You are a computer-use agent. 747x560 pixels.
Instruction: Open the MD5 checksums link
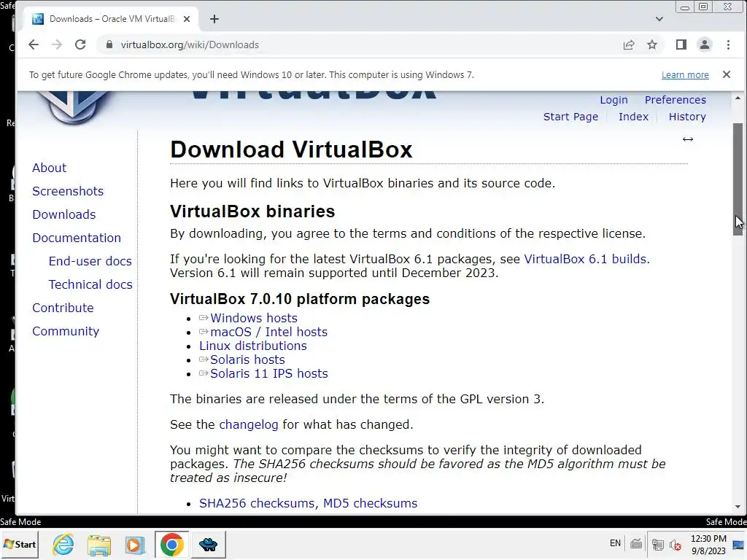point(370,503)
